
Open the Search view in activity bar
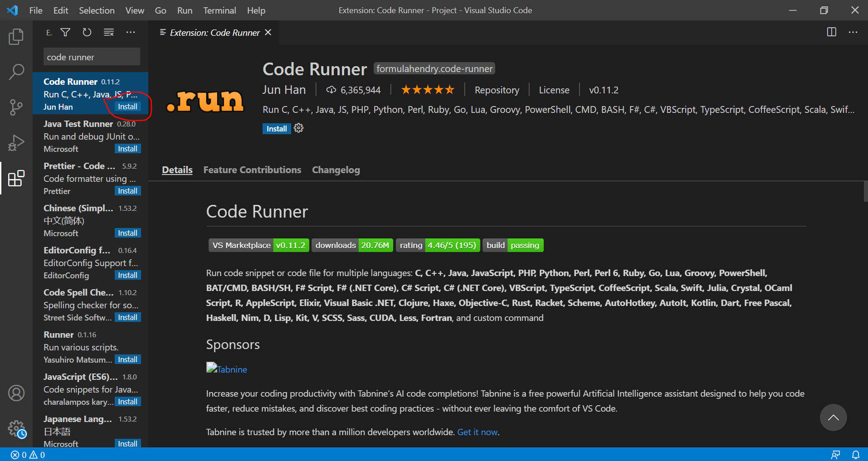tap(16, 72)
